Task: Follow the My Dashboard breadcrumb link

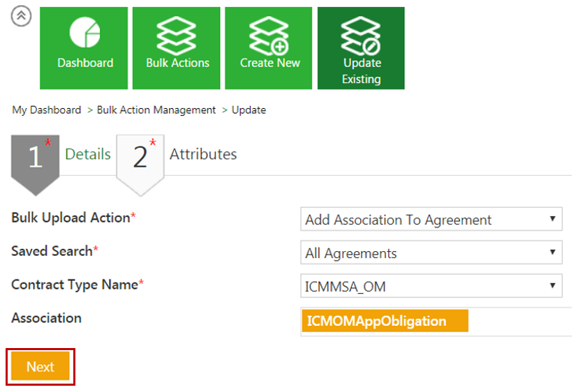Action: (47, 110)
